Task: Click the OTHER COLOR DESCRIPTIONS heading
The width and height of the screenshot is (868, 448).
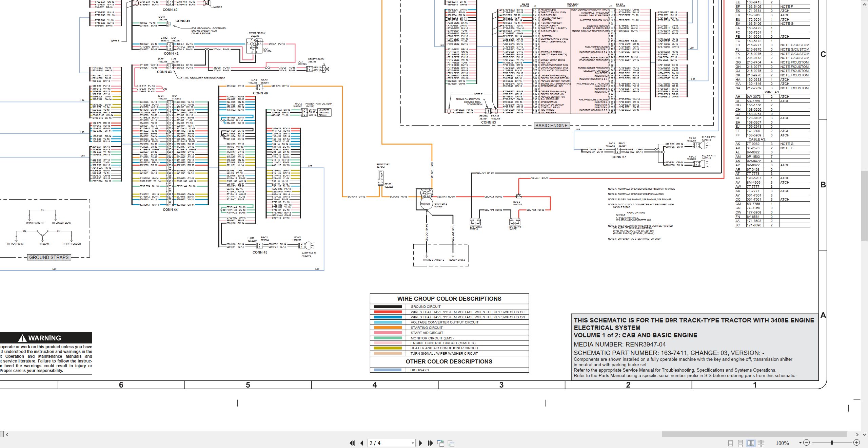Action: pyautogui.click(x=449, y=361)
